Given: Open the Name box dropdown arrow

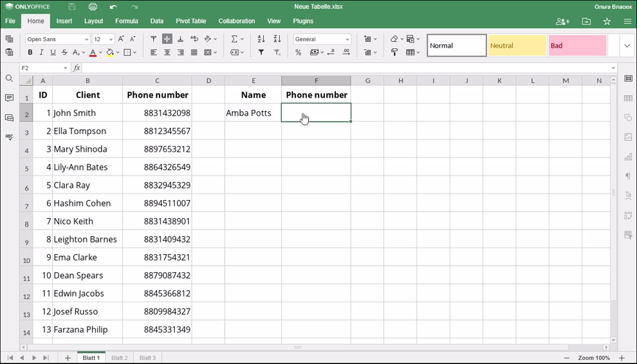Looking at the screenshot, I should pos(66,68).
